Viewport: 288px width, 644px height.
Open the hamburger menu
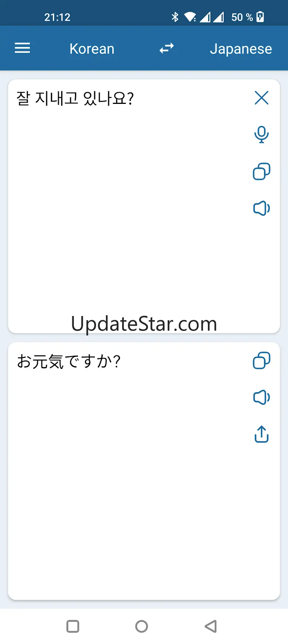click(x=22, y=48)
